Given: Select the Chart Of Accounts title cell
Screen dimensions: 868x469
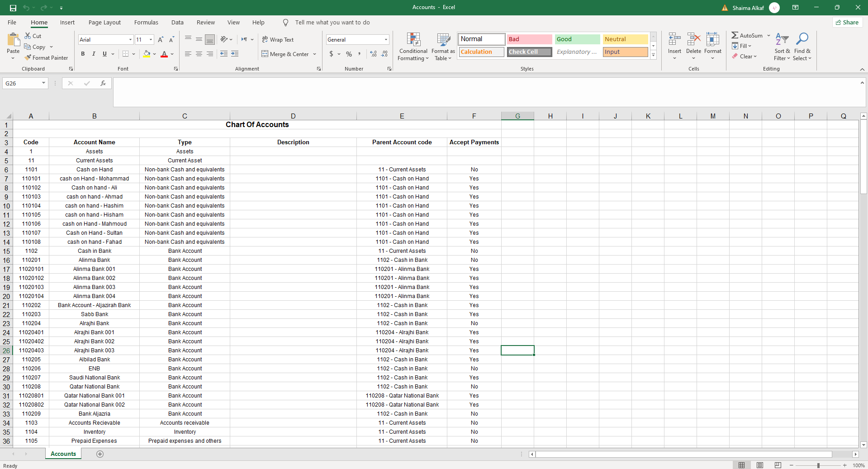Looking at the screenshot, I should pyautogui.click(x=257, y=125).
